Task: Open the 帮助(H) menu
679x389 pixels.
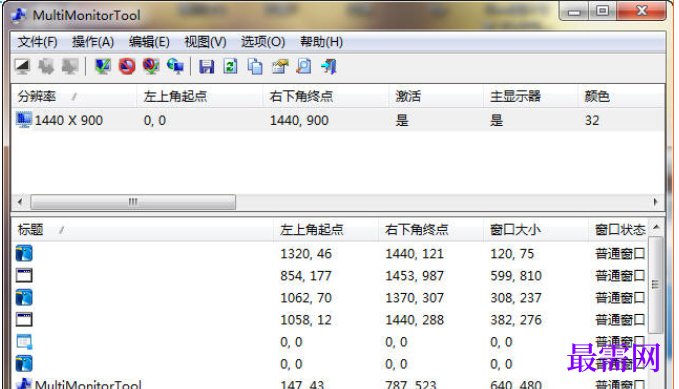Action: [321, 42]
